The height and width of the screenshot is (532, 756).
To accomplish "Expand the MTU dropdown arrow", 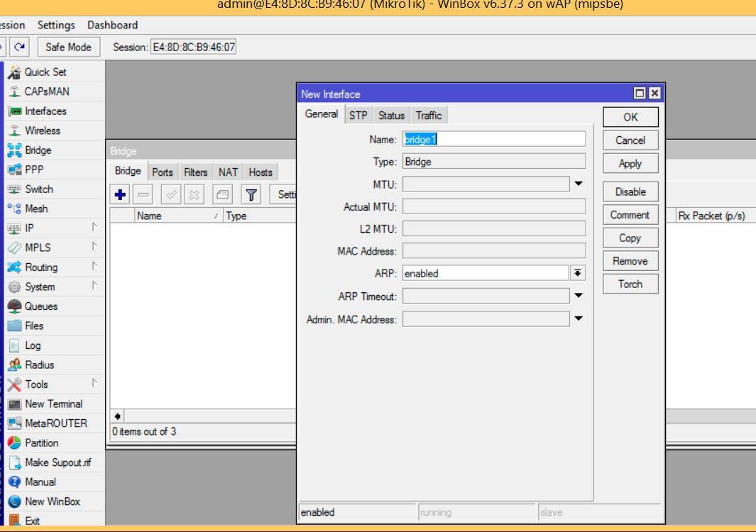I will (579, 184).
